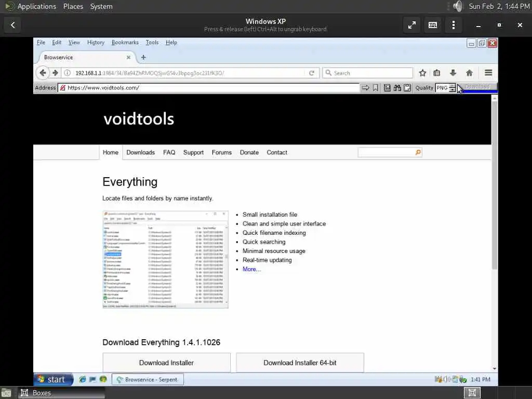532x399 pixels.
Task: Open the Forums page
Action: coord(221,153)
